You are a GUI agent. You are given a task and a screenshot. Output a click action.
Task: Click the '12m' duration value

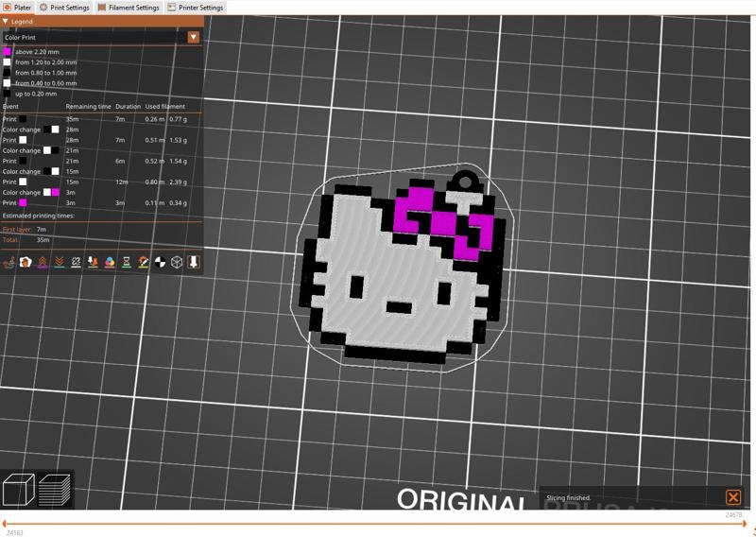pyautogui.click(x=122, y=182)
